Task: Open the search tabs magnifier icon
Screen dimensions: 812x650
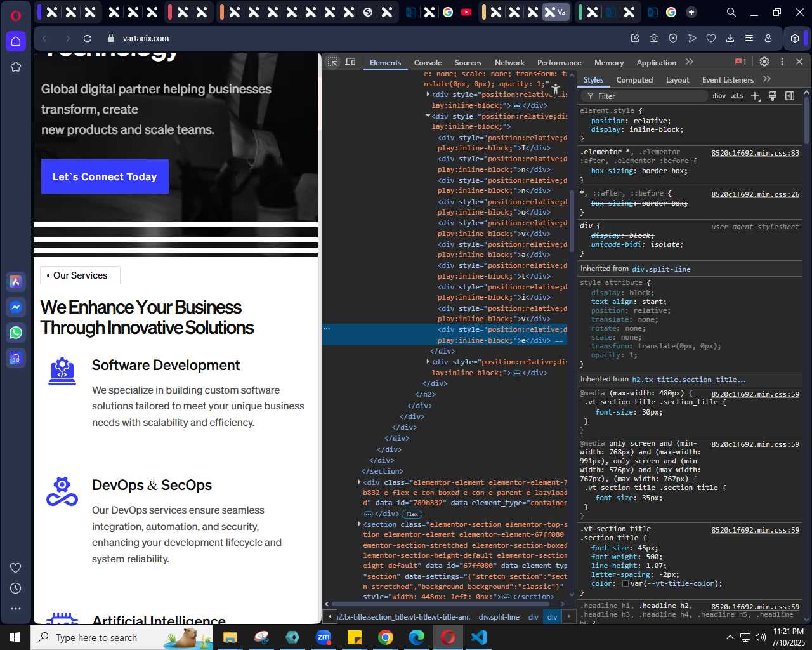Action: (731, 12)
